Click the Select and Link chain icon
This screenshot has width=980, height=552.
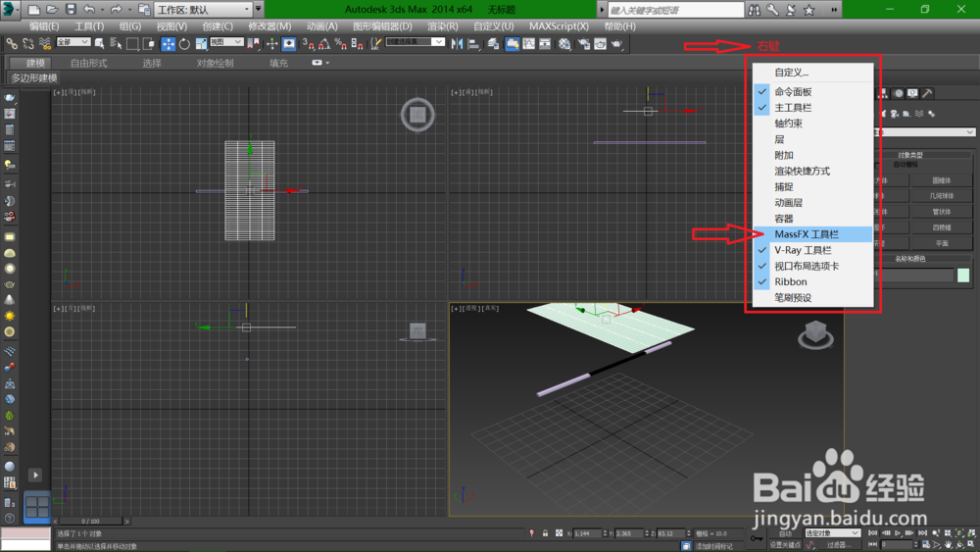(12, 44)
